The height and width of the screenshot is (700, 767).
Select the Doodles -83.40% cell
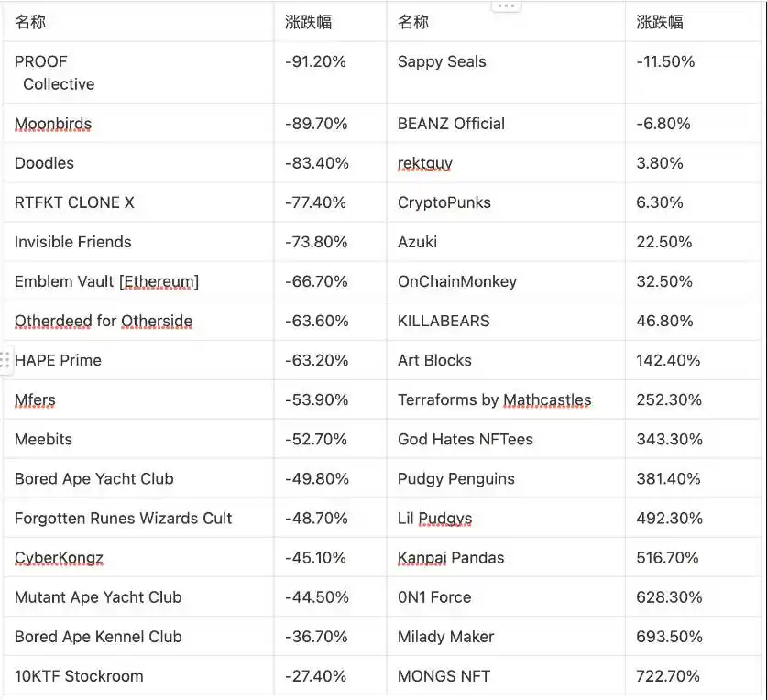click(x=330, y=163)
